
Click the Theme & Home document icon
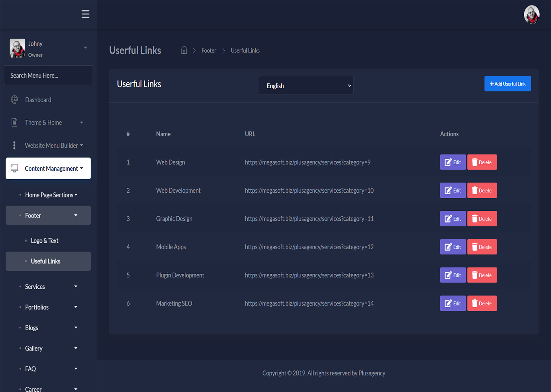click(15, 123)
